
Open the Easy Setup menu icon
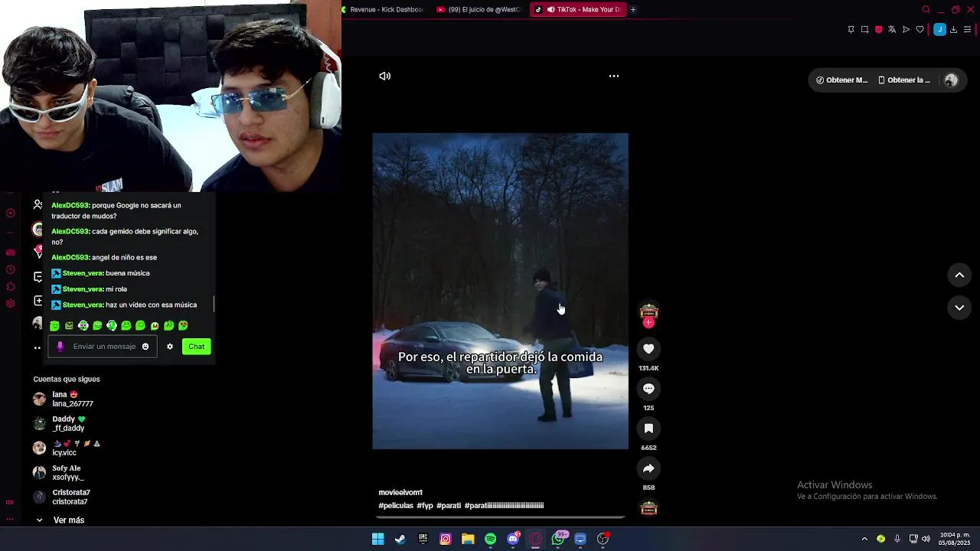tap(967, 29)
